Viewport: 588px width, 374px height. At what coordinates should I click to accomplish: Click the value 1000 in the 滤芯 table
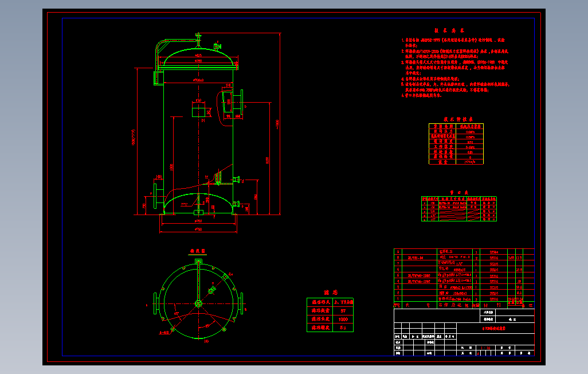(343, 319)
